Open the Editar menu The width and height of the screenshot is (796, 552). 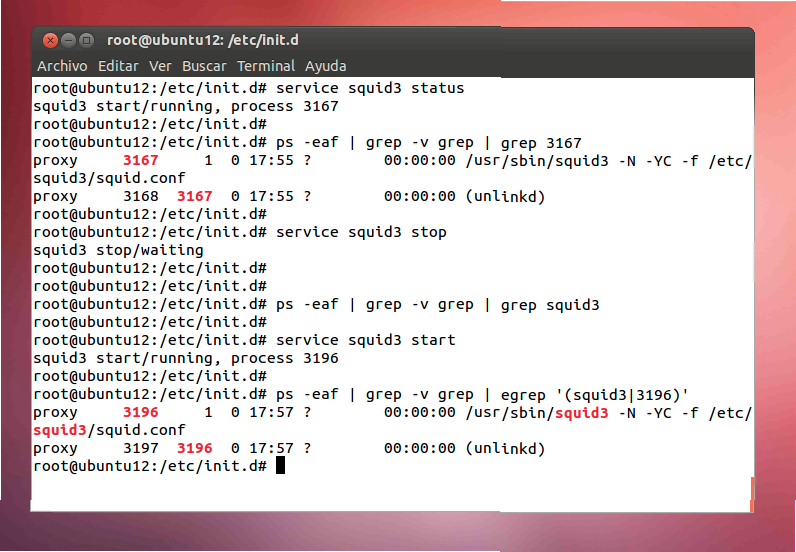click(x=118, y=66)
